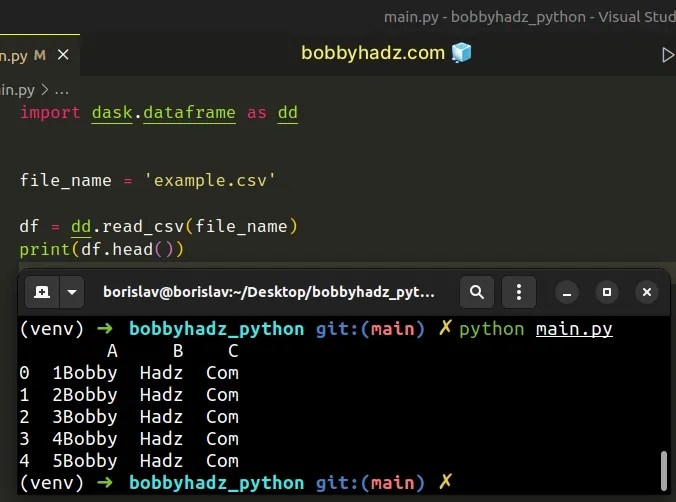676x502 pixels.
Task: Click 'print' in the last code line
Action: tap(44, 249)
